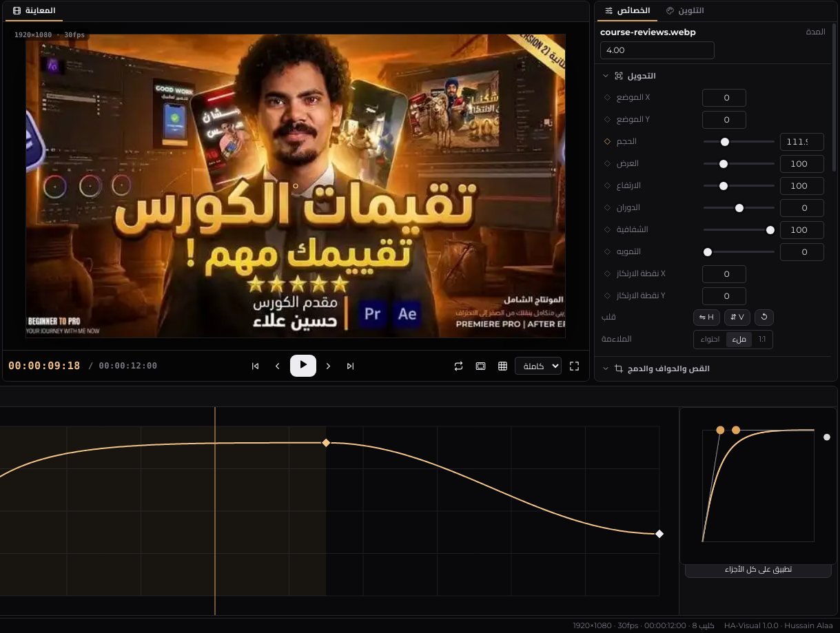Select the white end keyframe on curve
The height and width of the screenshot is (633, 840).
659,534
